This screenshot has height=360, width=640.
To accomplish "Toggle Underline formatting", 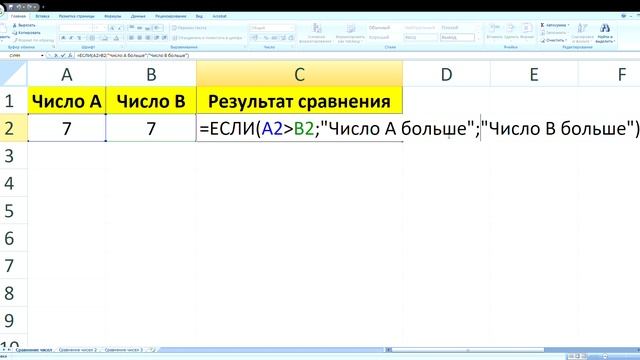I will click(79, 38).
